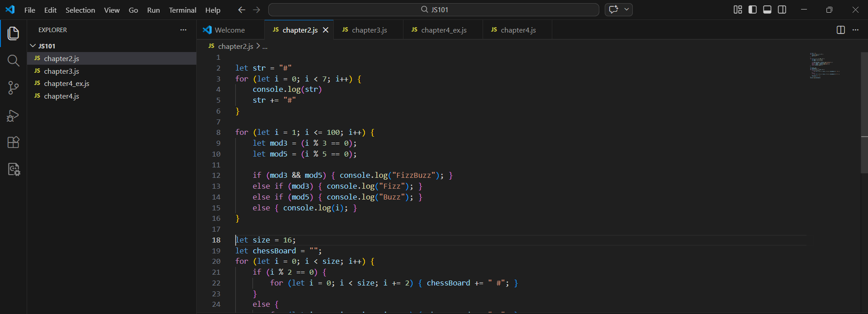
Task: Open the Go menu
Action: pyautogui.click(x=133, y=10)
